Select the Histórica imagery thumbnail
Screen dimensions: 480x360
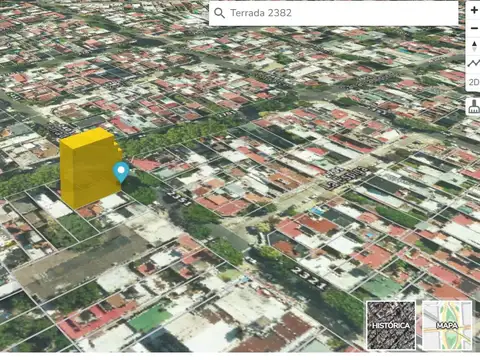(391, 325)
